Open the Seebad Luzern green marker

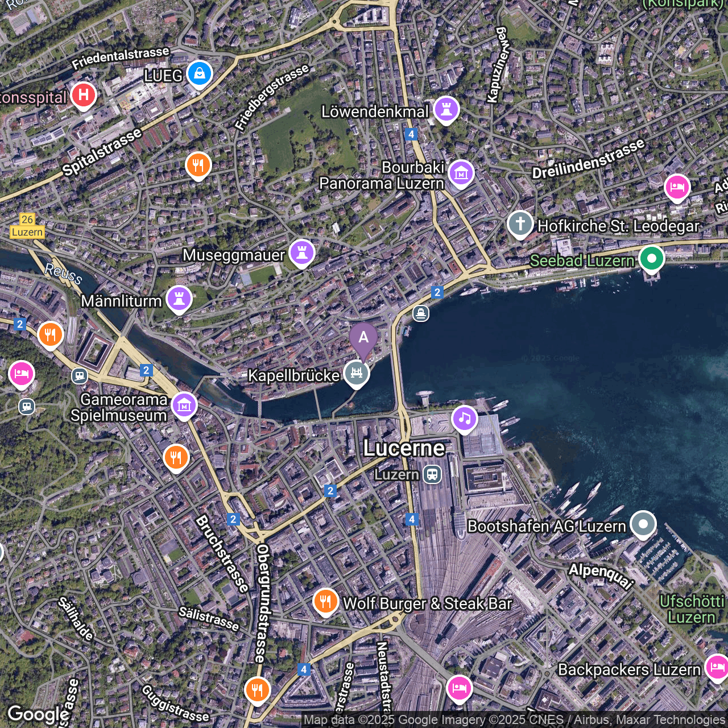pyautogui.click(x=651, y=259)
